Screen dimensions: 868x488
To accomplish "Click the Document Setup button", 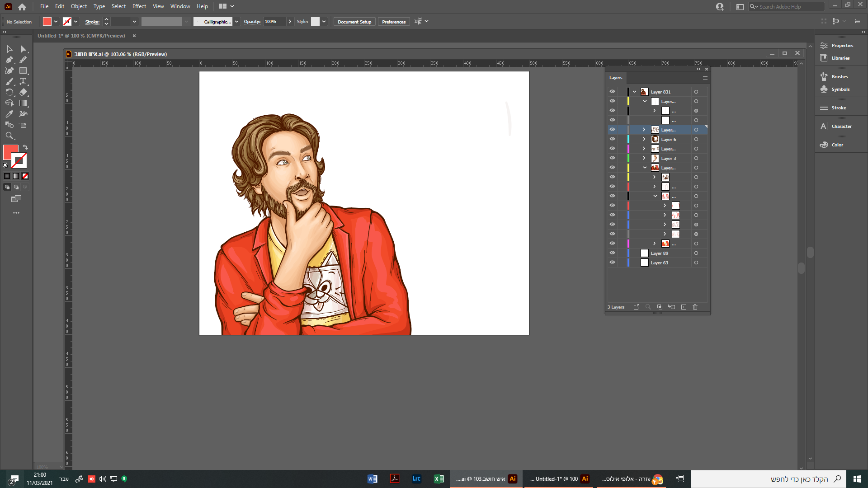I will click(x=354, y=22).
